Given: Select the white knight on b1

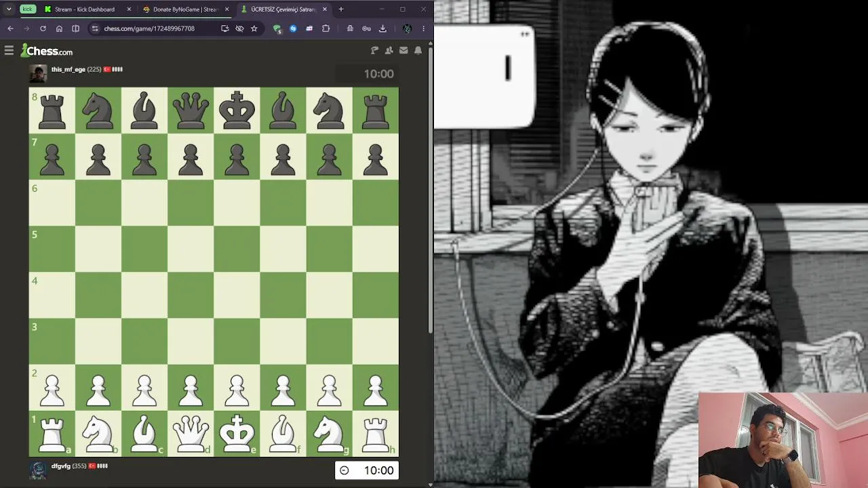Looking at the screenshot, I should point(98,433).
